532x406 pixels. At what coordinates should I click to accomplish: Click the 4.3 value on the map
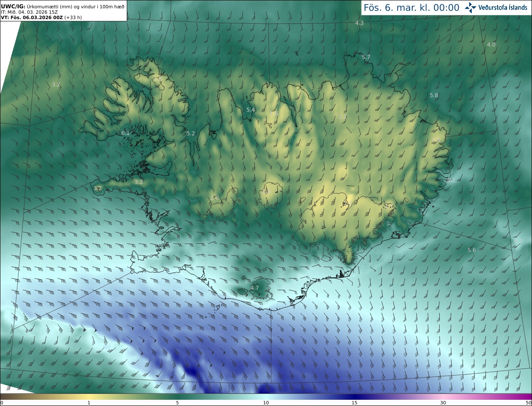(x=360, y=23)
